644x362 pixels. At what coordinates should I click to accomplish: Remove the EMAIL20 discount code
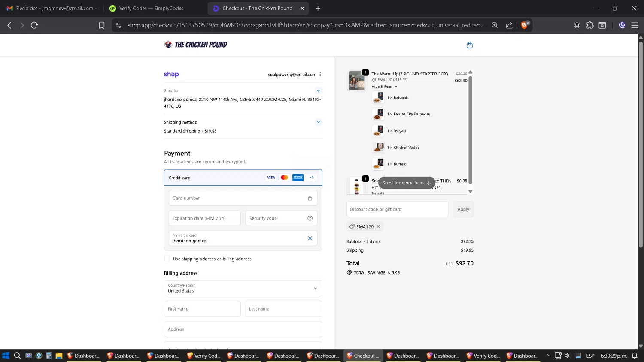378,226
